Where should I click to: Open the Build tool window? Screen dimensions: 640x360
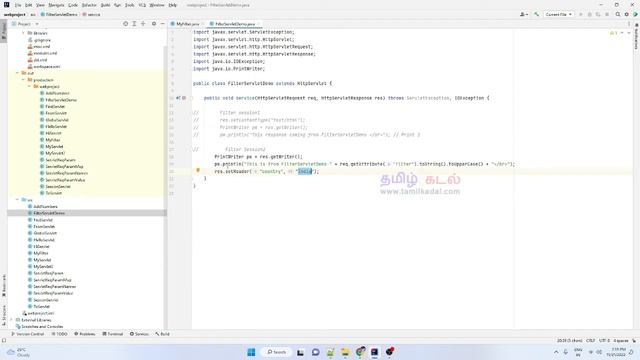(x=162, y=334)
